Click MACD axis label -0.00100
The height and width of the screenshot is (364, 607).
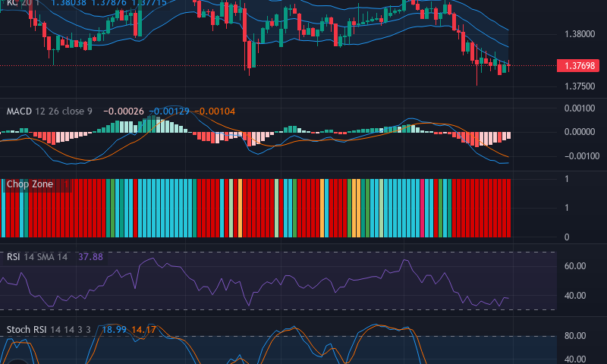pyautogui.click(x=582, y=156)
